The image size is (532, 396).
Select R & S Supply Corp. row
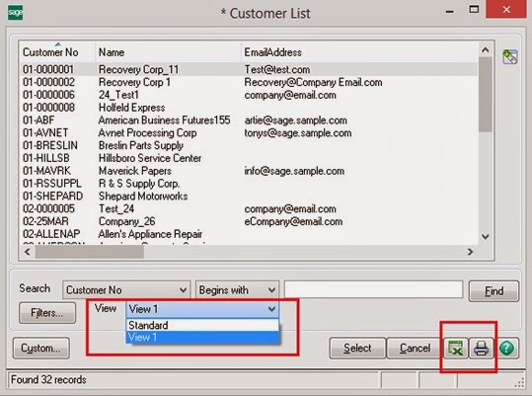coord(249,184)
